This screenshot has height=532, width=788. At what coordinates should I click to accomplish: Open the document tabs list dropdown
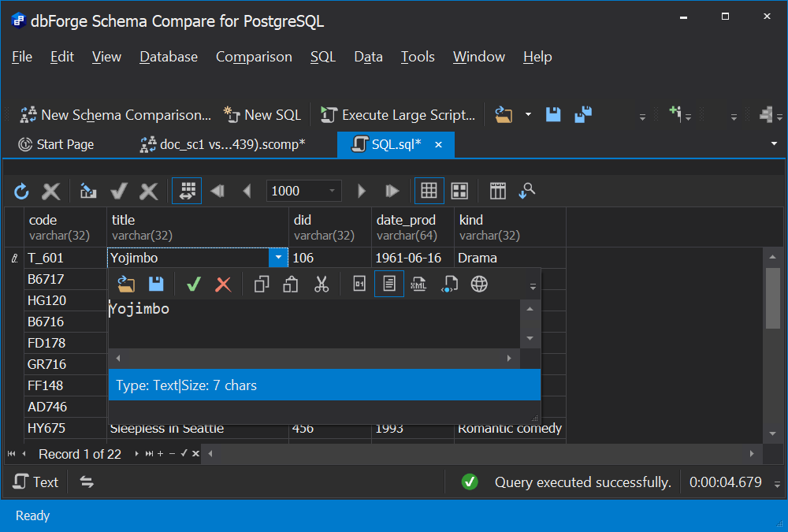[x=774, y=143]
